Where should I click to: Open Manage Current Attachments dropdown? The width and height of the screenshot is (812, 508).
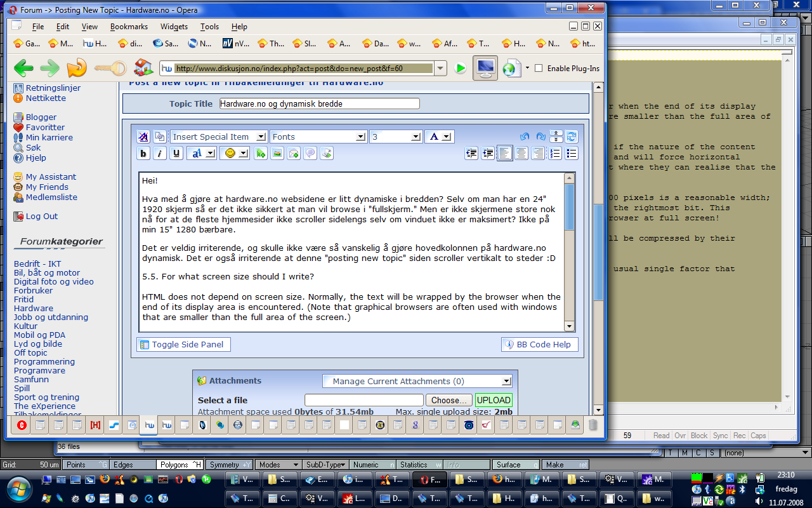click(x=417, y=381)
